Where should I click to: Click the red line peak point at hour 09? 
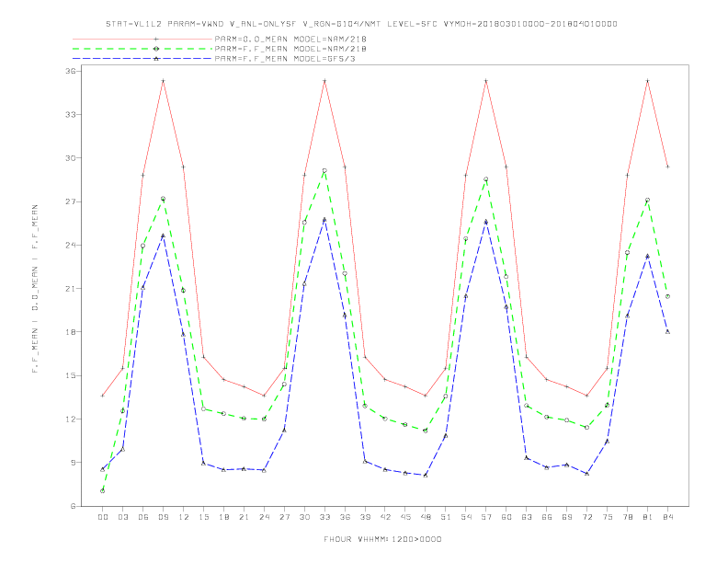click(163, 81)
